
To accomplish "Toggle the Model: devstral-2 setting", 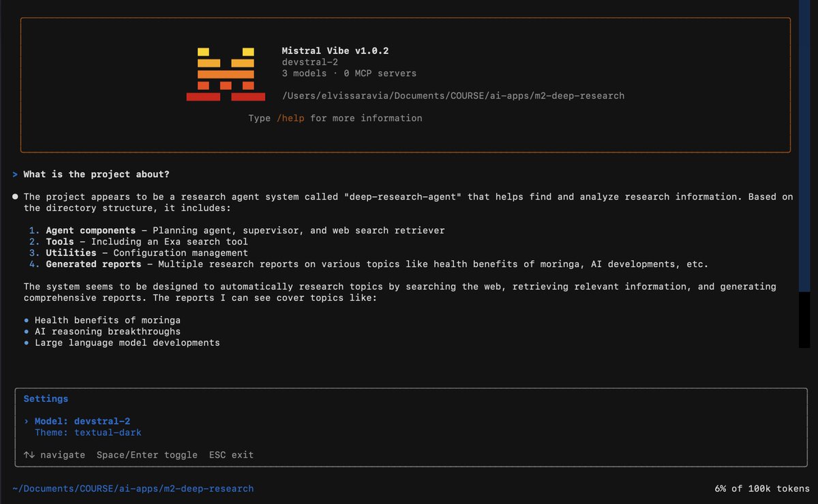I will point(82,422).
